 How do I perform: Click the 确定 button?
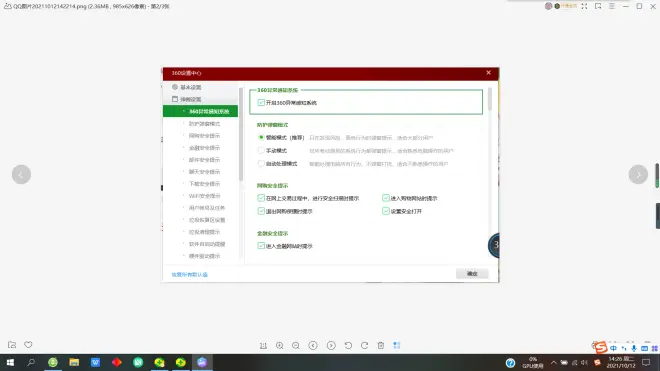[472, 274]
